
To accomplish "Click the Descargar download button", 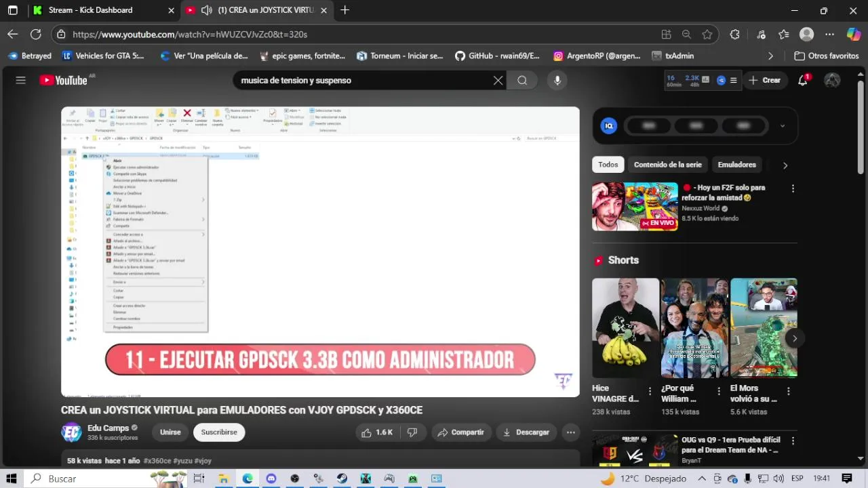I will click(526, 432).
